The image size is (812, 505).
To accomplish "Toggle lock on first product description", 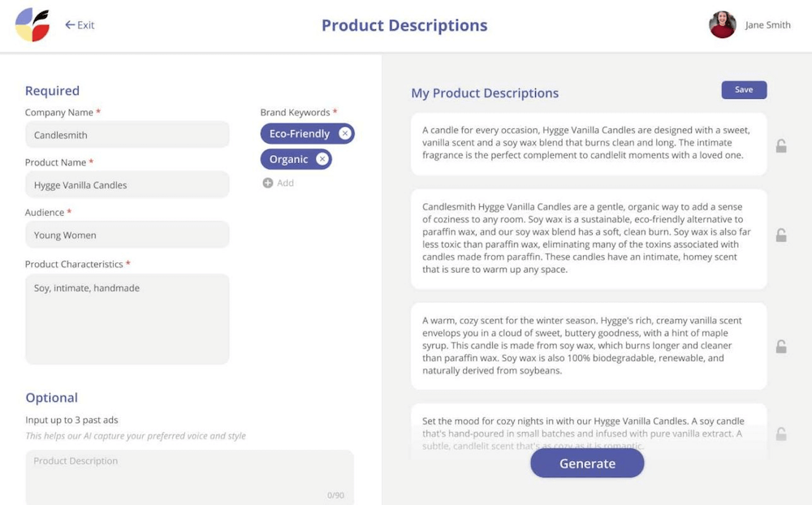I will pos(780,146).
